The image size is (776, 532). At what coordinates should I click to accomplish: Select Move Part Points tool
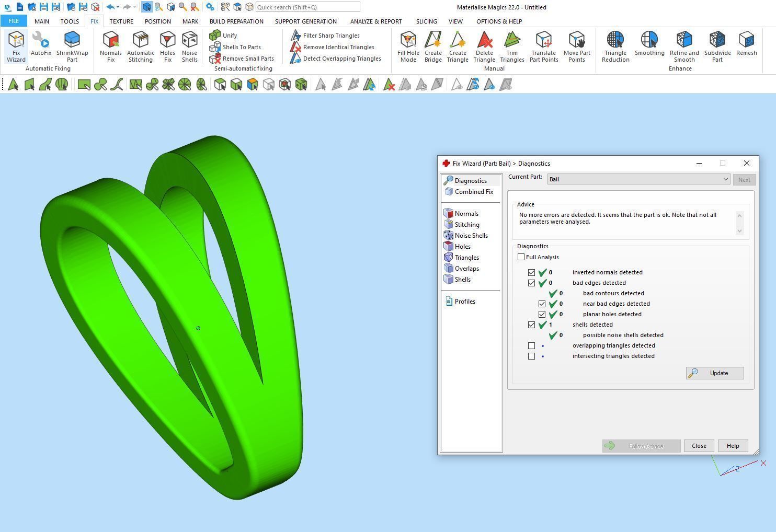point(577,47)
